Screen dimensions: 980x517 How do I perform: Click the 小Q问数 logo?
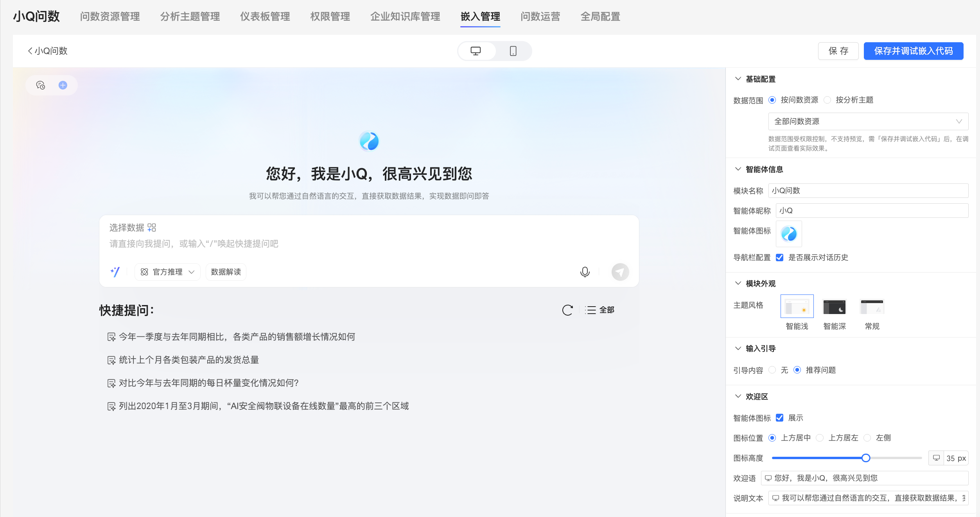click(36, 16)
